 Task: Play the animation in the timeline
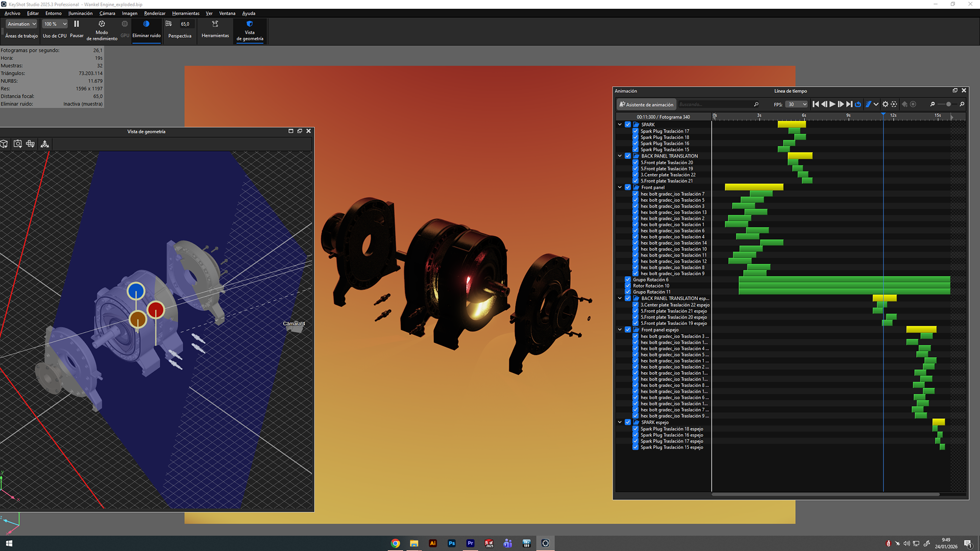point(832,104)
